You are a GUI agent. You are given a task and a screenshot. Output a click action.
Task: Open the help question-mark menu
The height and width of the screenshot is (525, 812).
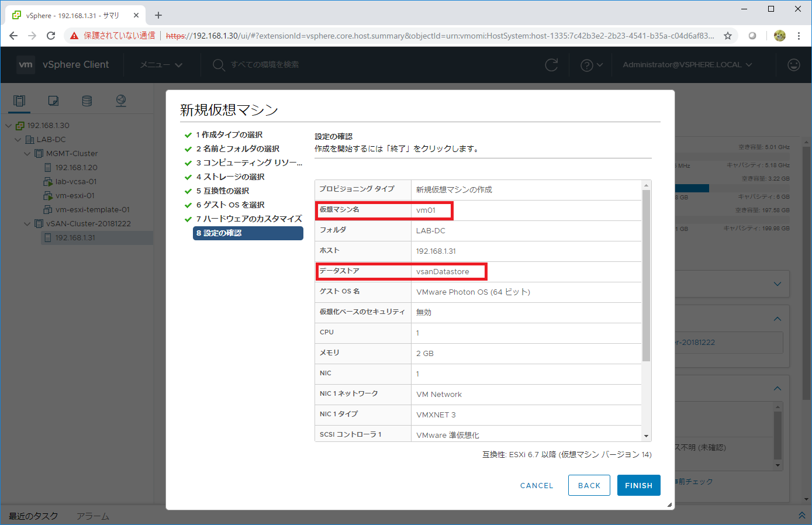(591, 65)
